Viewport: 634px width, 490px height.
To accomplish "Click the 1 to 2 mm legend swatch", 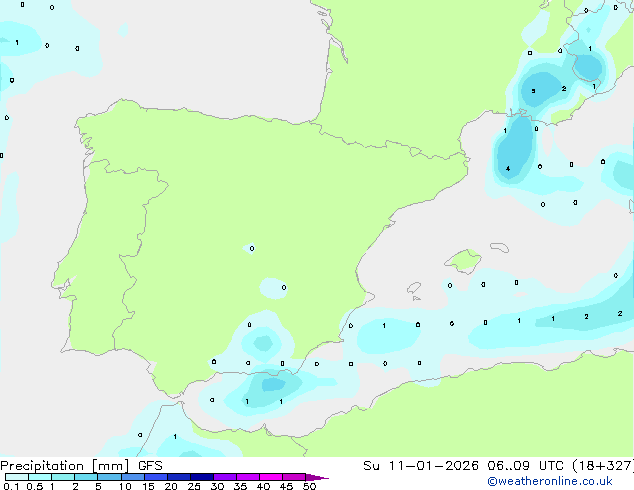I will pos(63,477).
